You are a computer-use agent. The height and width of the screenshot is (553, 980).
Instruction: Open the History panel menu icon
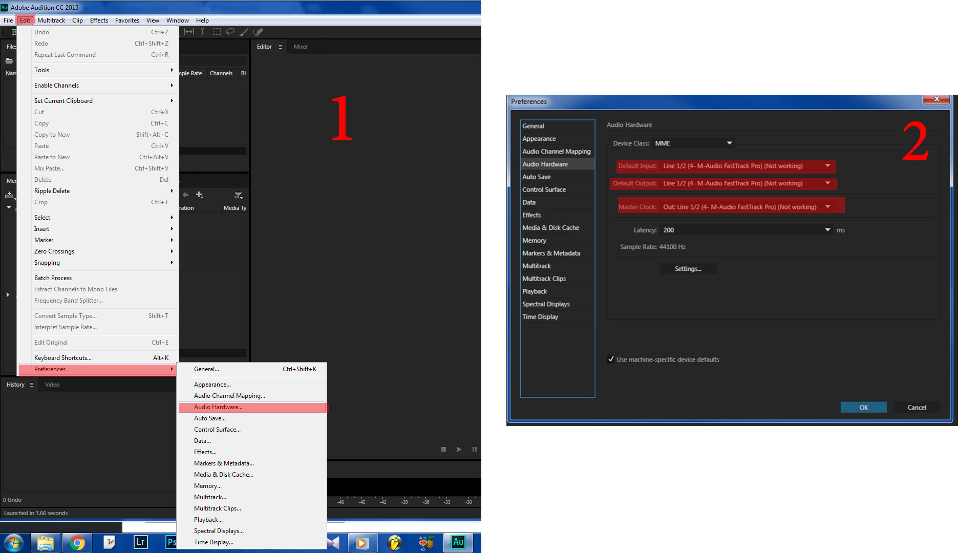(x=31, y=385)
